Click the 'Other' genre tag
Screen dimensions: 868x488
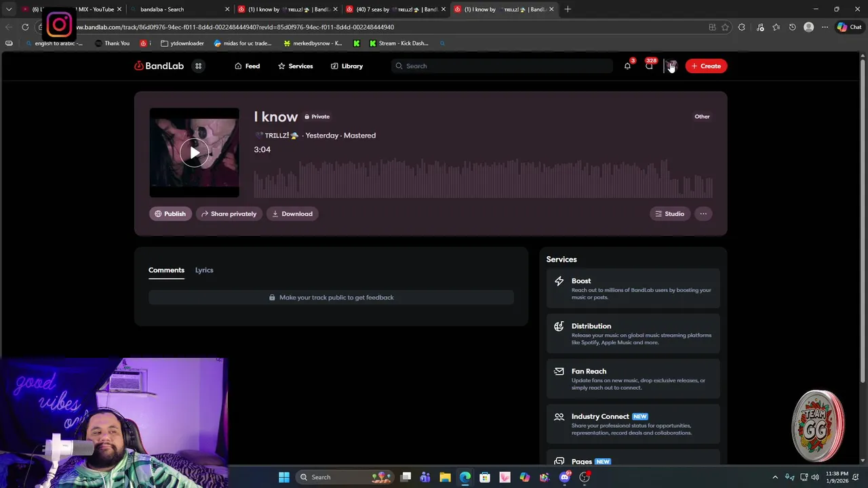(702, 117)
